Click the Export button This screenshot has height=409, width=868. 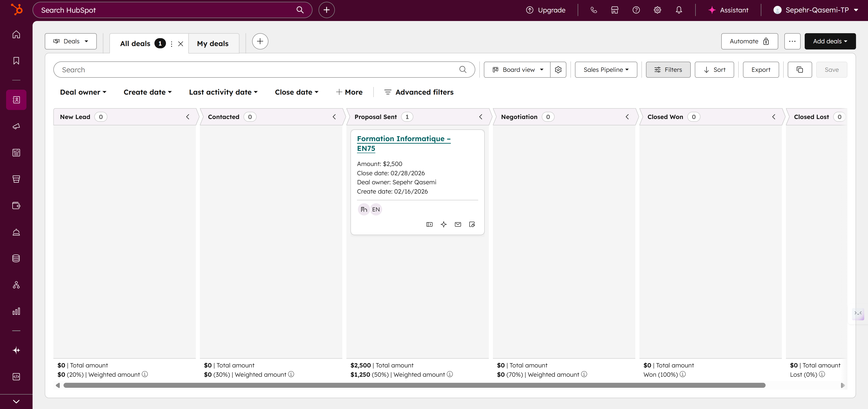[761, 70]
